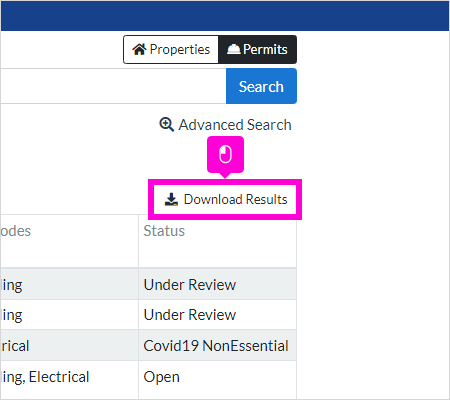Focus the search text input field

click(x=113, y=86)
